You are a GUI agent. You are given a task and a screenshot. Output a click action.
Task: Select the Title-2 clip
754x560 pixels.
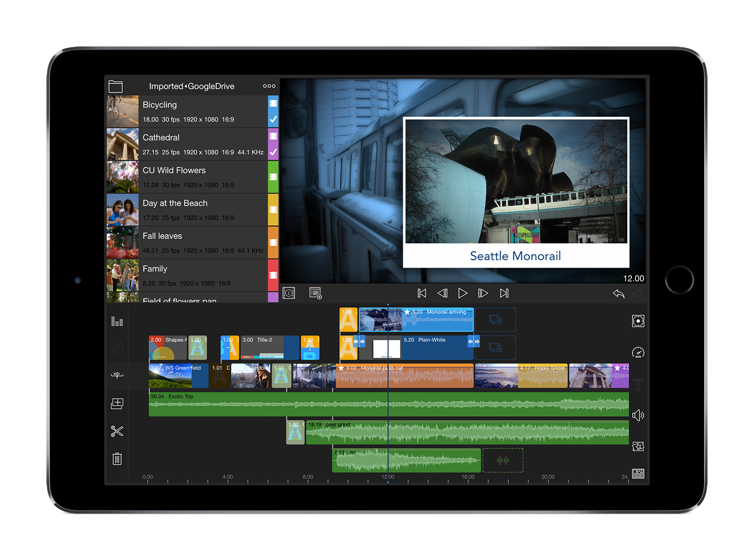[x=270, y=348]
